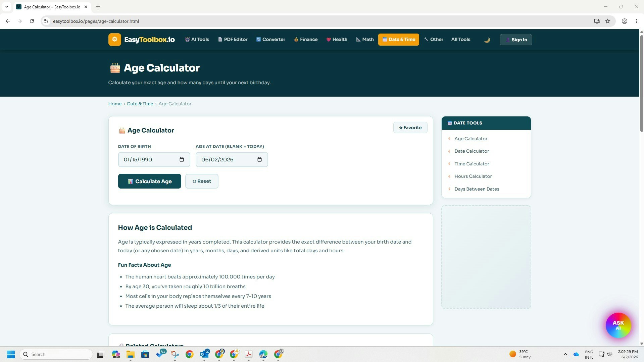
Task: Click the EasyToolbox.io gear logo icon
Action: coord(114,40)
